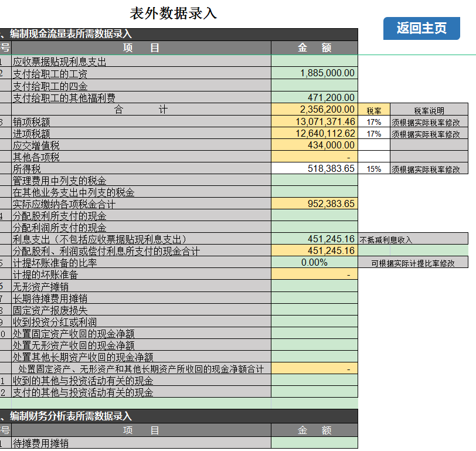
Task: Select the 计提的坏账准备 amount cell
Action: [314, 274]
